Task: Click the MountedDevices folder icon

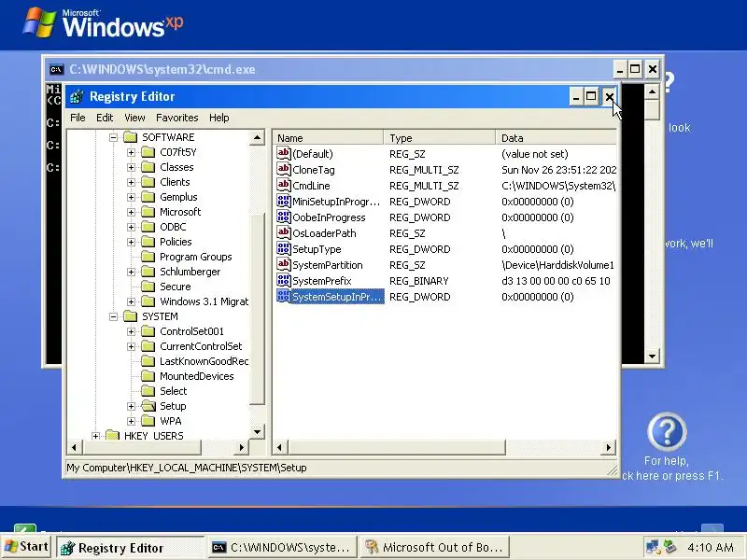Action: click(148, 376)
